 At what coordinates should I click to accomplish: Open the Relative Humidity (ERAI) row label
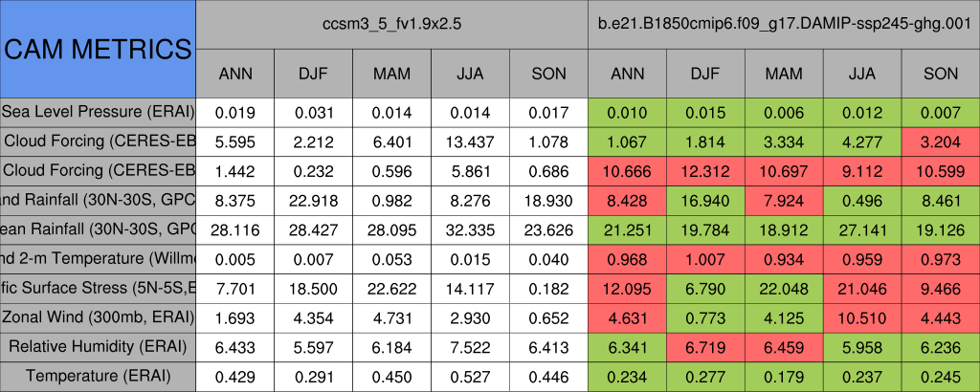coord(98,346)
